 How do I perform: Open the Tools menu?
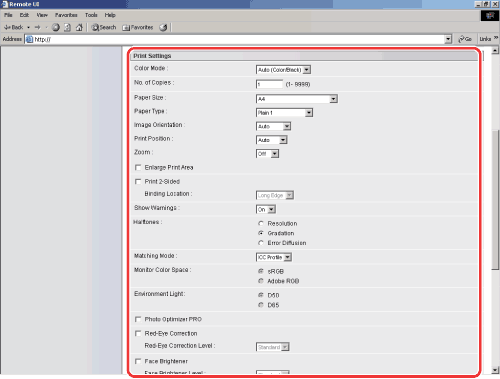91,15
